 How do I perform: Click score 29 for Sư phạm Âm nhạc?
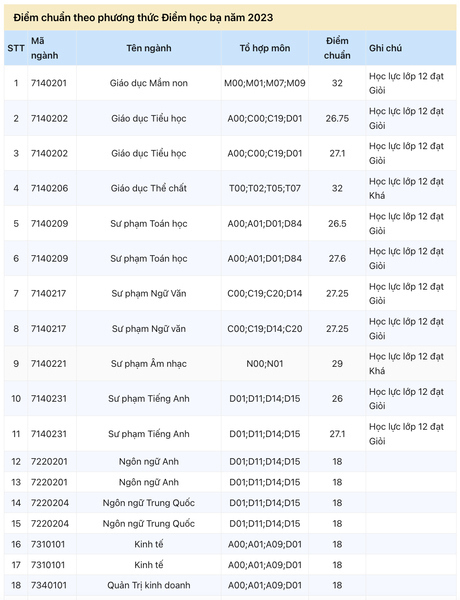(x=337, y=364)
